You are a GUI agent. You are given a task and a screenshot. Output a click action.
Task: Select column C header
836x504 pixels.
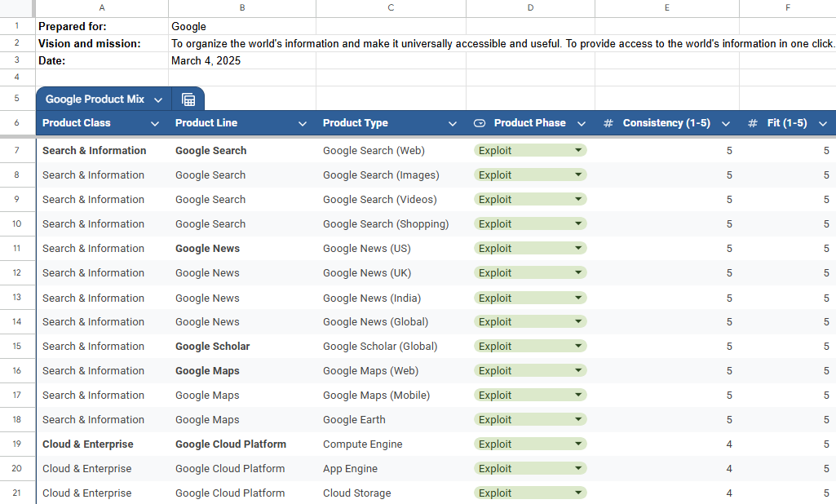[x=391, y=8]
